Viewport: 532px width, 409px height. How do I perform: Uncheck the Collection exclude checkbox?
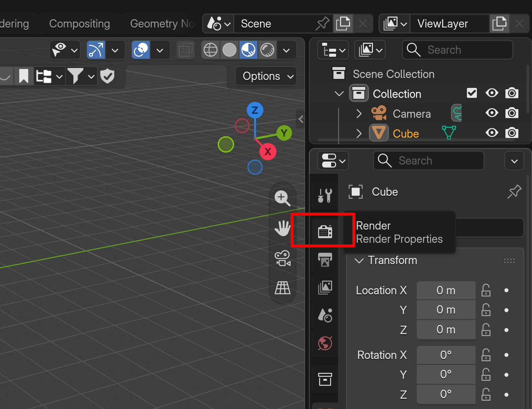[472, 93]
